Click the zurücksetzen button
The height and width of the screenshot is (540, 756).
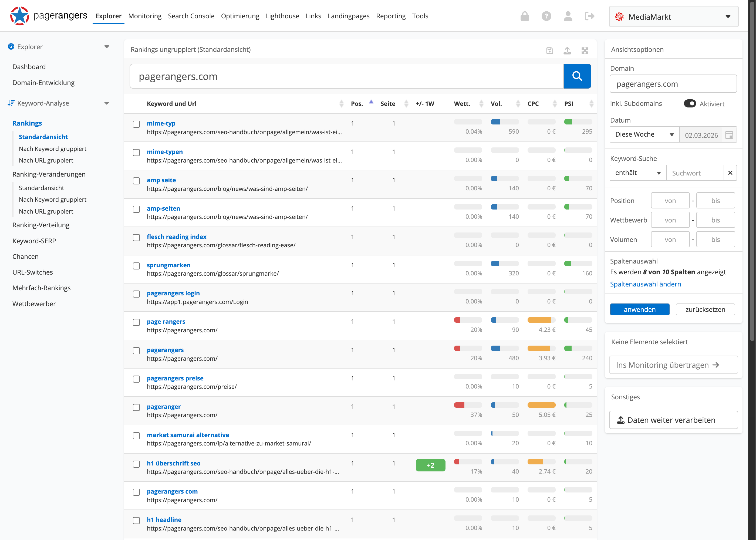(705, 309)
